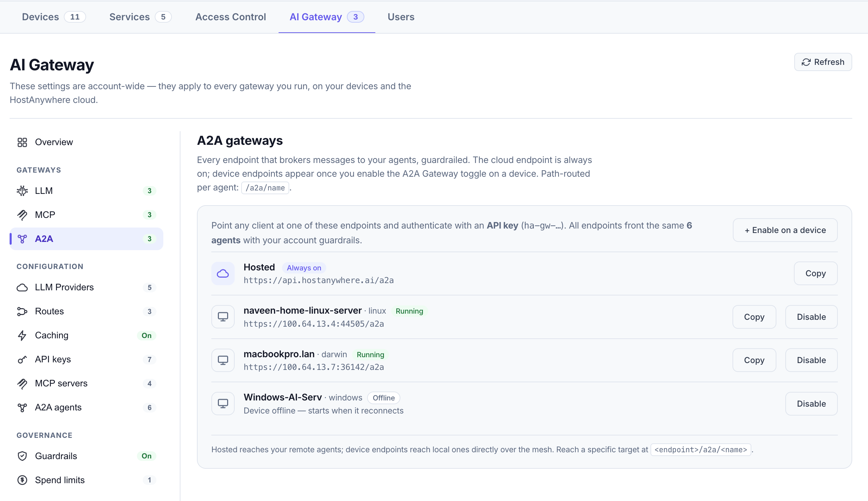Screen dimensions: 868x501
Task: Select the AI Gateway tab
Action: 327,17
